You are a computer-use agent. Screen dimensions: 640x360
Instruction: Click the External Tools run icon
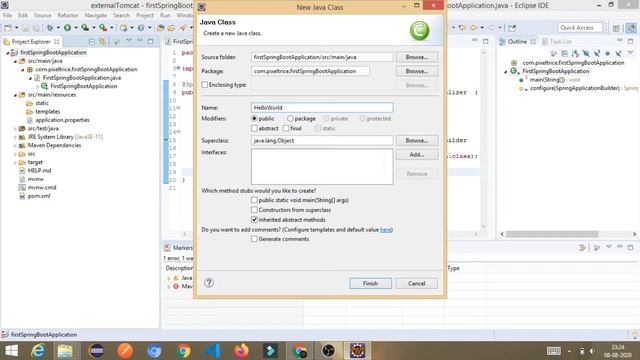click(x=103, y=28)
